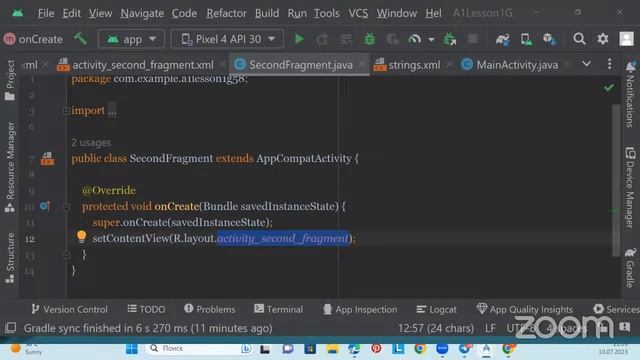The width and height of the screenshot is (640, 360).
Task: Open the Project tool window
Action: coord(10,80)
